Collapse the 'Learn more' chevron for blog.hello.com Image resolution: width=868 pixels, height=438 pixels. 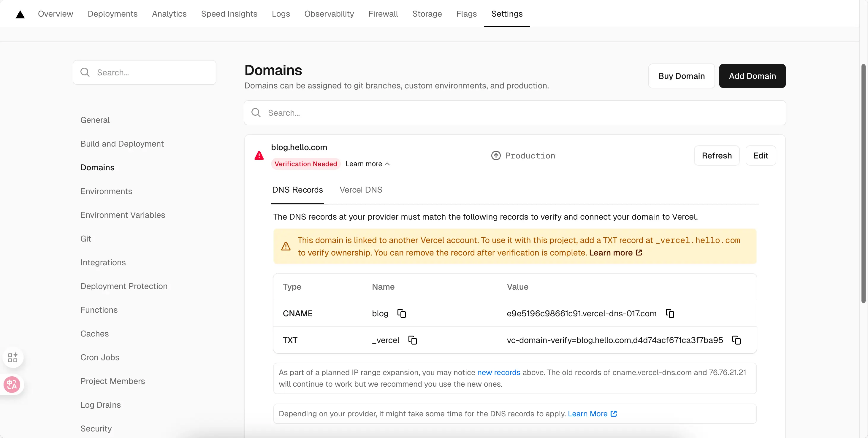387,164
